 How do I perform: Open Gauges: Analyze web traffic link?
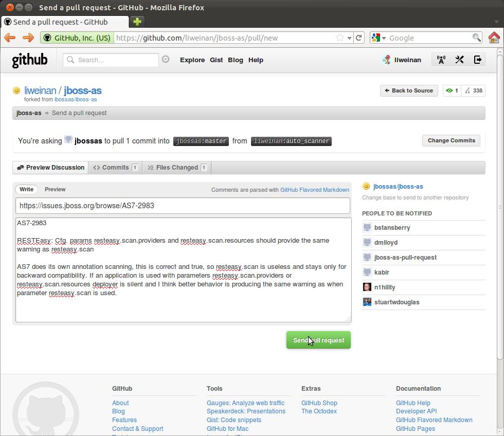[x=246, y=403]
